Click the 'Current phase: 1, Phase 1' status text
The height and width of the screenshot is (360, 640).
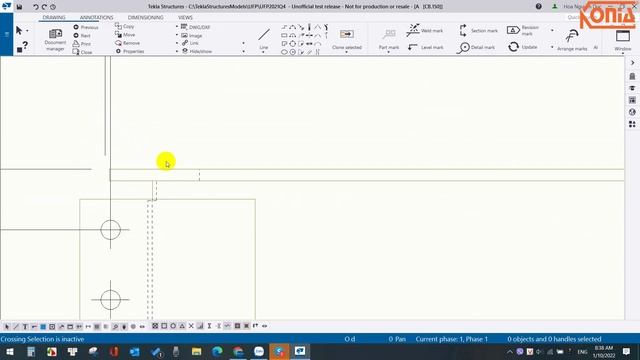[452, 339]
